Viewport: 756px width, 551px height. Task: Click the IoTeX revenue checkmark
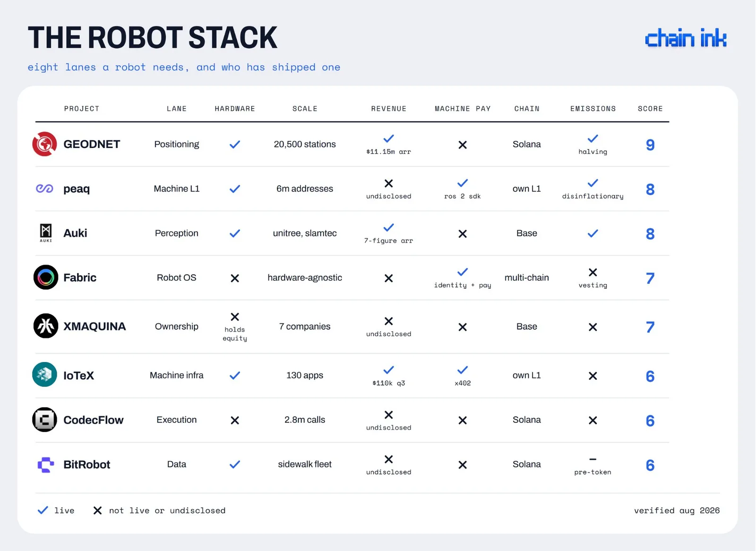point(388,370)
